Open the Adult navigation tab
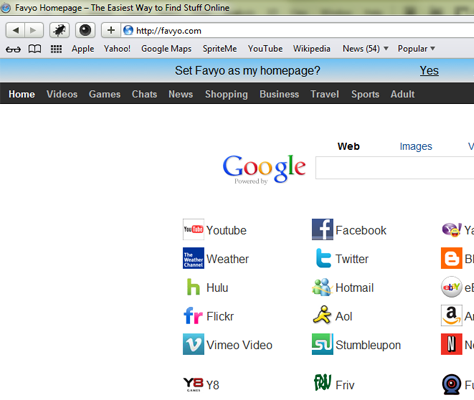Viewport: 474px width, 400px height. pyautogui.click(x=402, y=94)
